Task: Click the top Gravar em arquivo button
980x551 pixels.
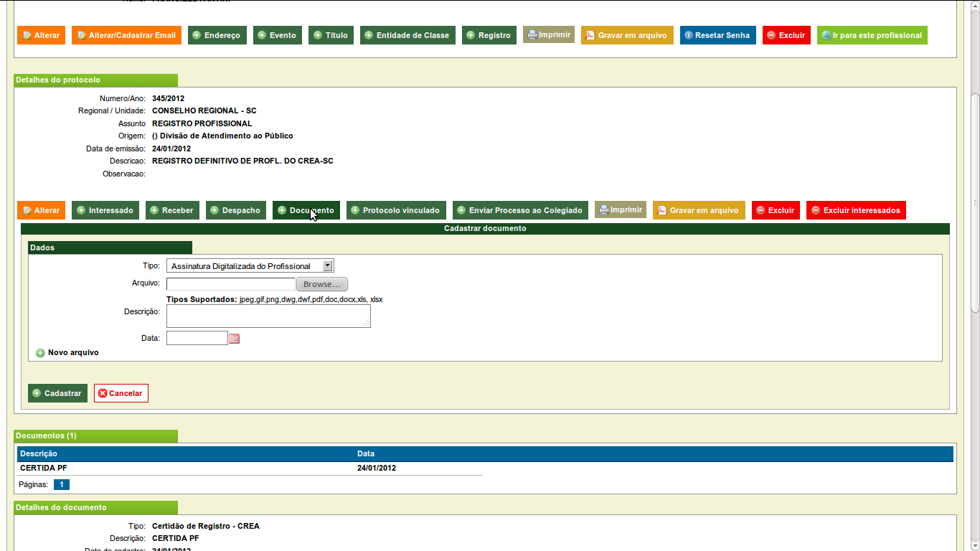Action: pos(627,35)
